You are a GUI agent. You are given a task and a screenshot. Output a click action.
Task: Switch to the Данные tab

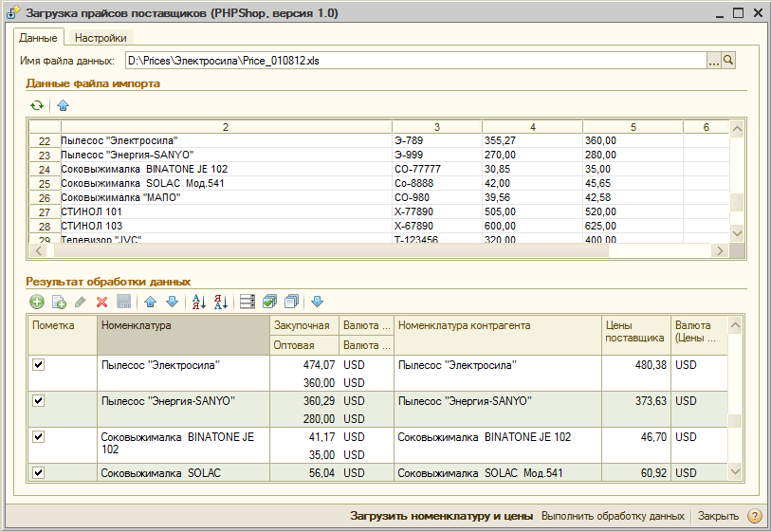(x=38, y=38)
